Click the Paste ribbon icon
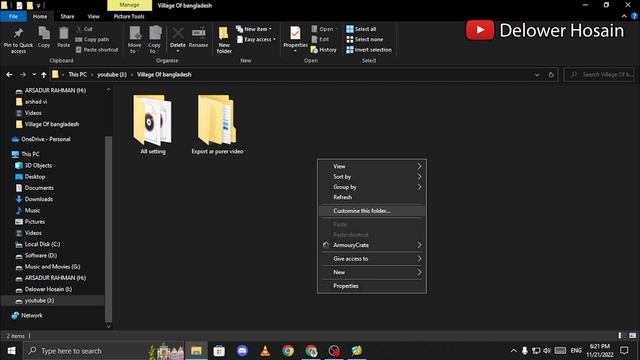Image resolution: width=640 pixels, height=360 pixels. [x=63, y=37]
